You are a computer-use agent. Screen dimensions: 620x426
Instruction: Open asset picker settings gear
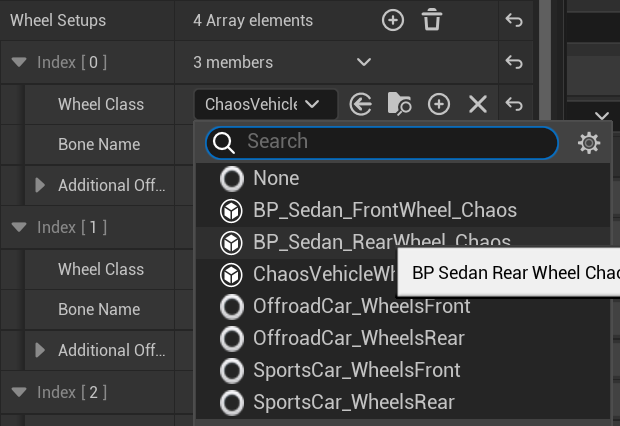[x=589, y=143]
